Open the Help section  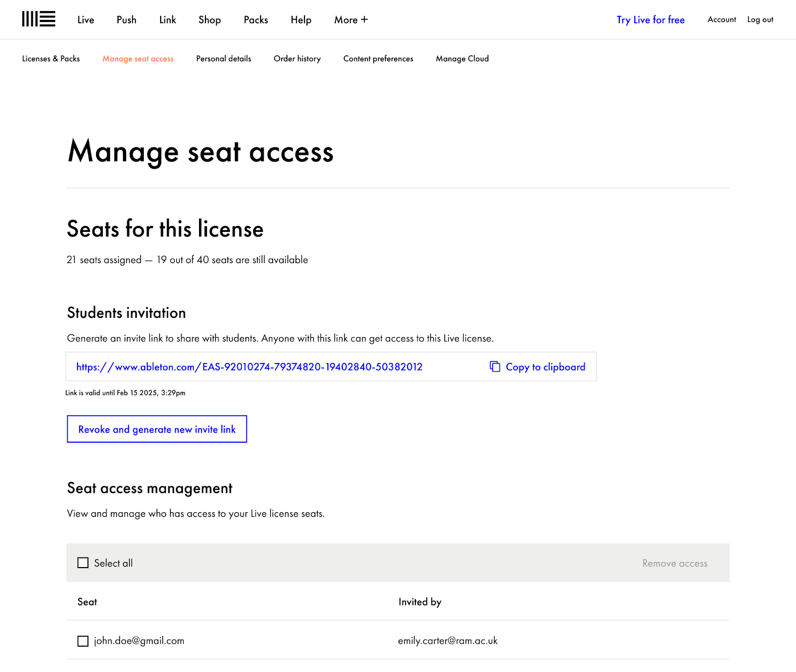pos(301,20)
